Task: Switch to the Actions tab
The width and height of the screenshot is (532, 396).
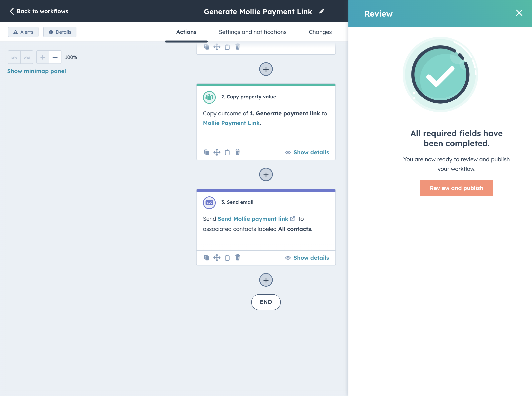Action: pos(186,32)
